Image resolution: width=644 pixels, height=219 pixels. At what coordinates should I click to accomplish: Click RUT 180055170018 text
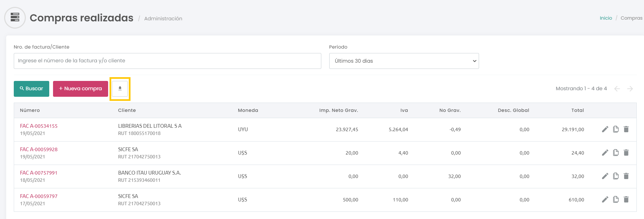(139, 134)
